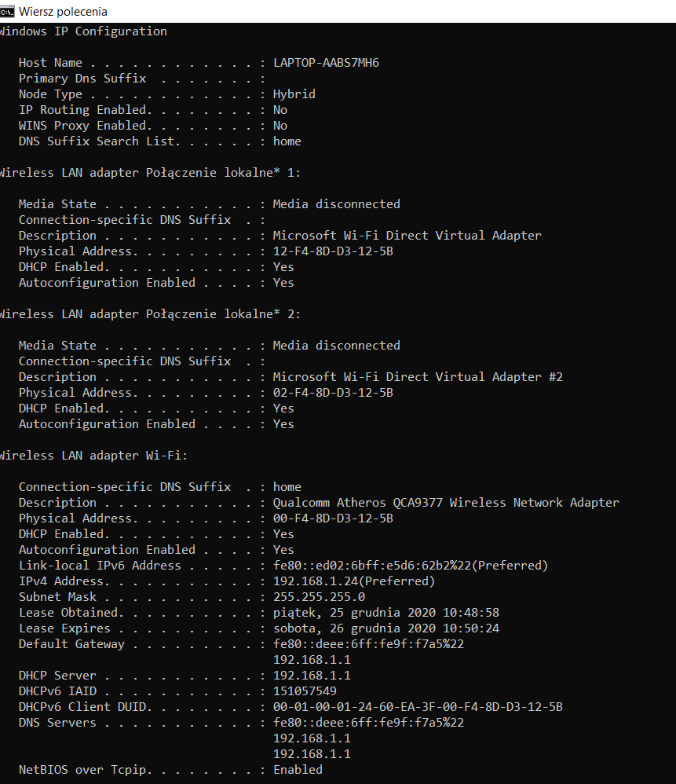Click the Command Prompt icon in title bar
This screenshot has width=676, height=784.
(6, 12)
